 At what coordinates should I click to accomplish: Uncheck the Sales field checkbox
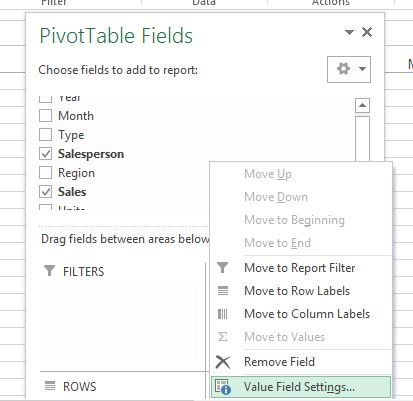[45, 192]
